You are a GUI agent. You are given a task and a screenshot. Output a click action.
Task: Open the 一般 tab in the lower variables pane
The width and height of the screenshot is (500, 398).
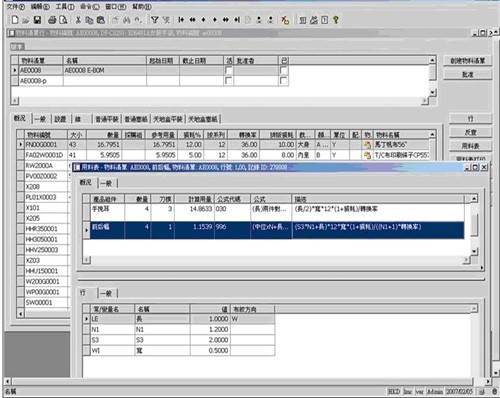coord(106,293)
